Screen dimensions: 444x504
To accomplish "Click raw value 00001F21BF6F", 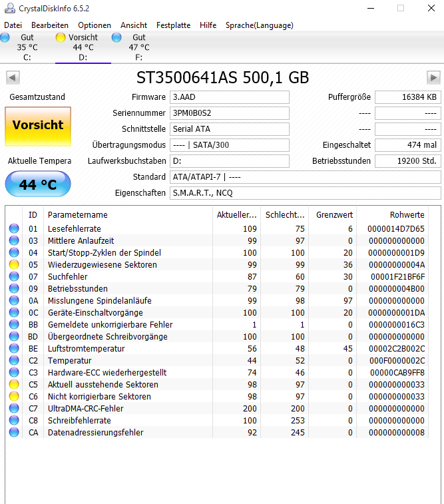I will (398, 277).
